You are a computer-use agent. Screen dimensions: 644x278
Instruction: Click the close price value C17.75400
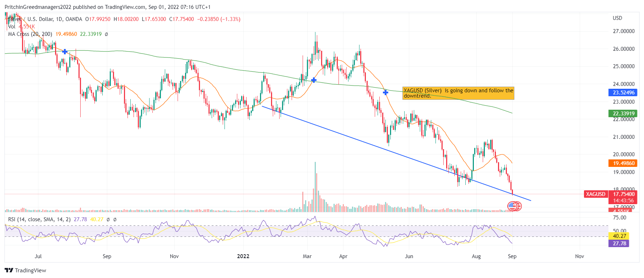click(182, 19)
